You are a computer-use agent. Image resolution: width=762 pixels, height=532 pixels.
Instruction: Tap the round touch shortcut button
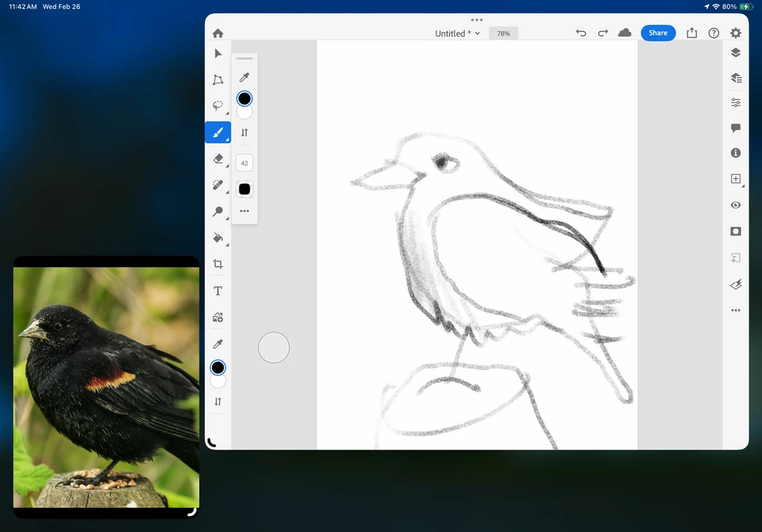[274, 347]
